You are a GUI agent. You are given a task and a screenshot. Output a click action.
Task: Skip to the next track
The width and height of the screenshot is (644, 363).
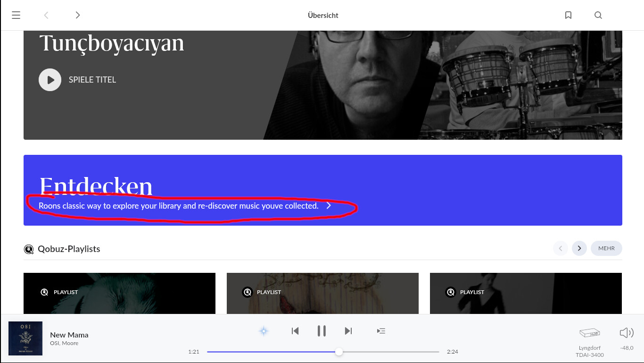tap(348, 331)
